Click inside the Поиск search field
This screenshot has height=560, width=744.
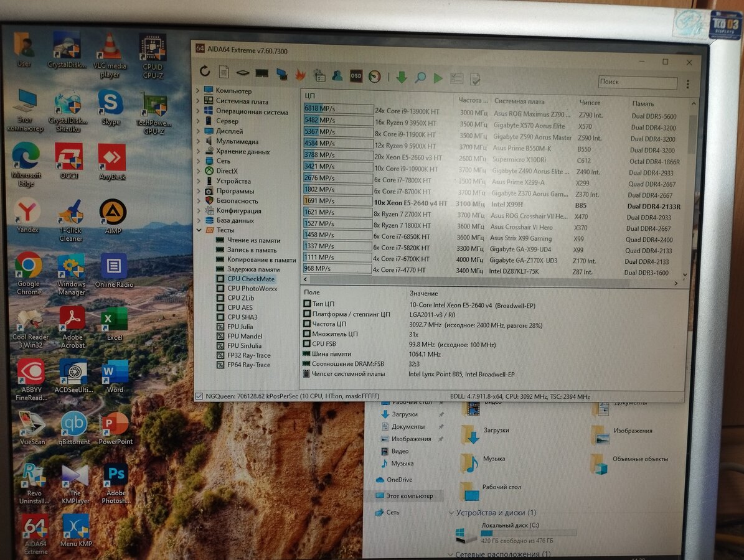[x=638, y=82]
